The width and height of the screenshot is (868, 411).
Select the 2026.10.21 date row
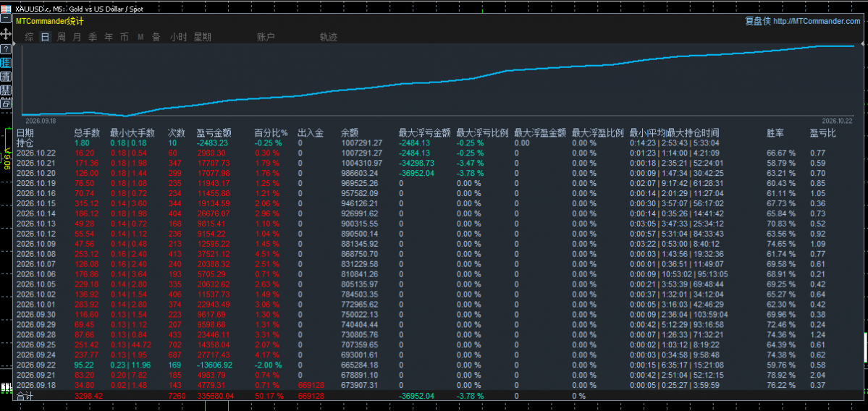[437, 163]
